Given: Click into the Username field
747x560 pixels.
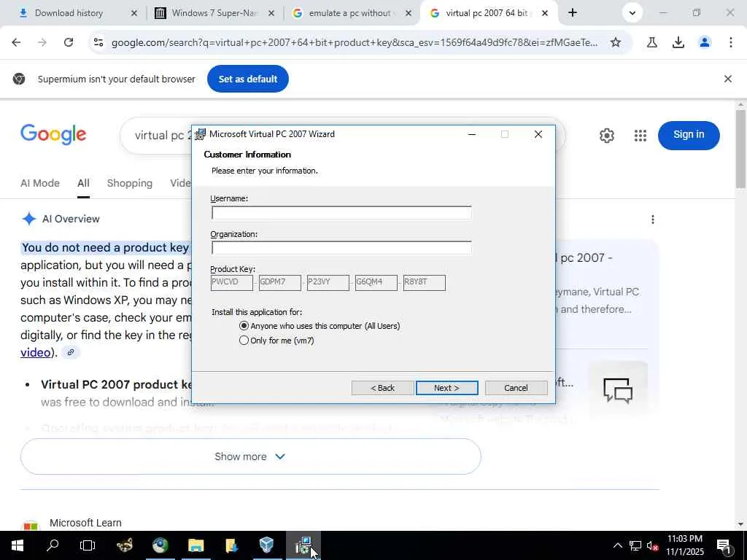Looking at the screenshot, I should (341, 212).
